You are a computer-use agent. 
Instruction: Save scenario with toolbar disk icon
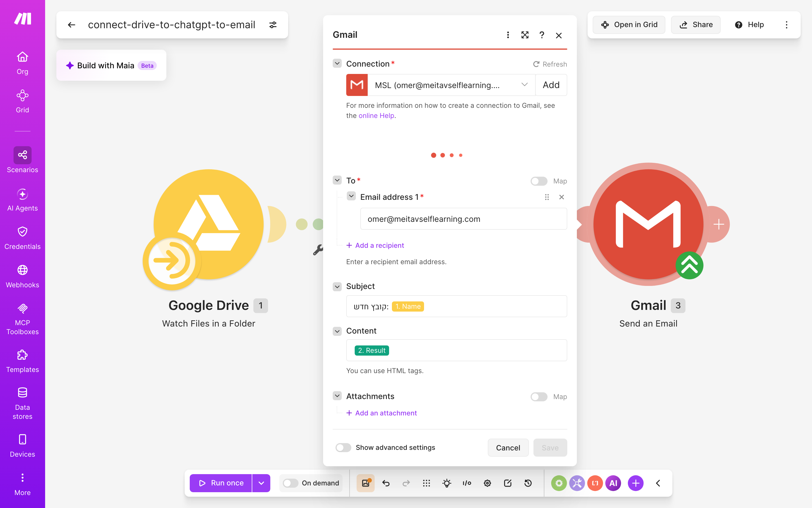(366, 483)
